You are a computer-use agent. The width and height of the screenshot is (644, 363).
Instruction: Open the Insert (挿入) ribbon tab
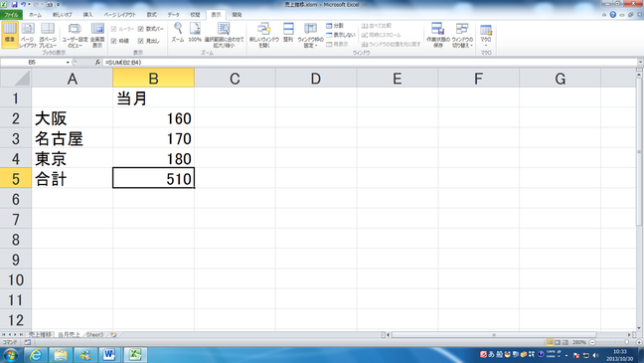coord(87,15)
